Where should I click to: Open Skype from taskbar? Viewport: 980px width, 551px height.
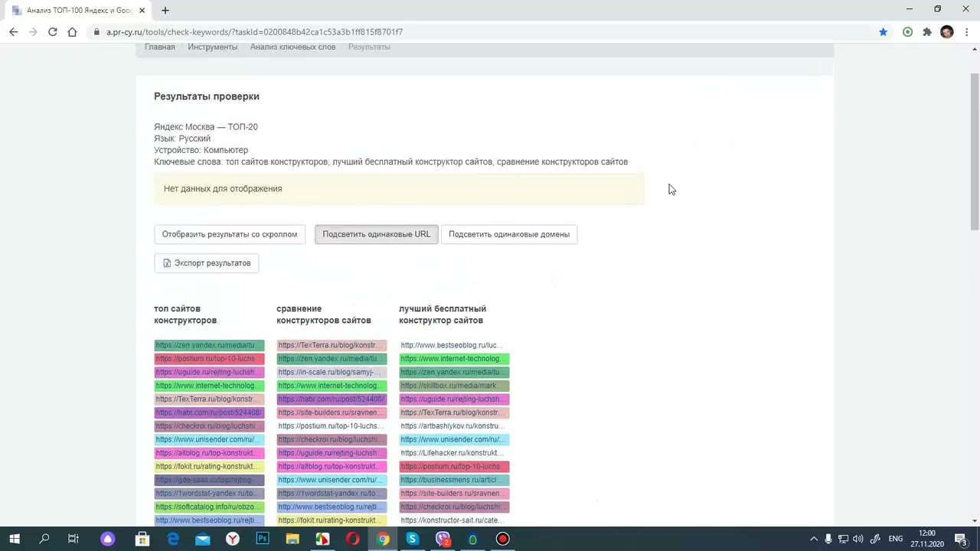[x=413, y=539]
